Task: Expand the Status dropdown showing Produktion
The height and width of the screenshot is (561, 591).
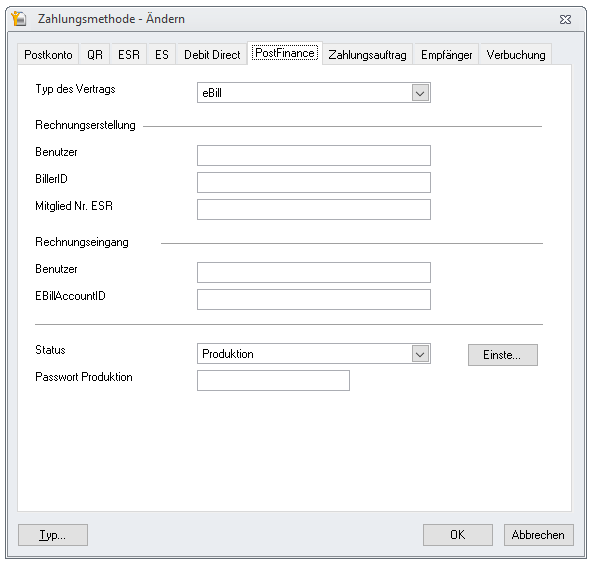Action: pyautogui.click(x=420, y=354)
